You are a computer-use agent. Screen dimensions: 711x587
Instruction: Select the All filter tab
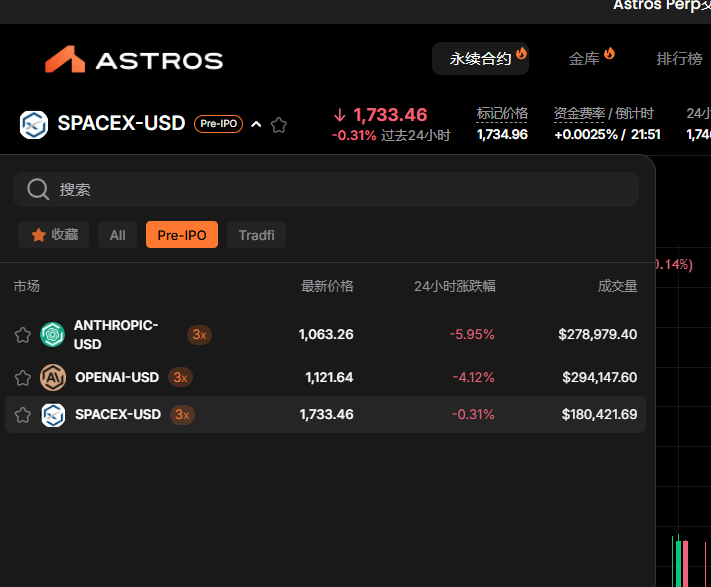tap(117, 235)
